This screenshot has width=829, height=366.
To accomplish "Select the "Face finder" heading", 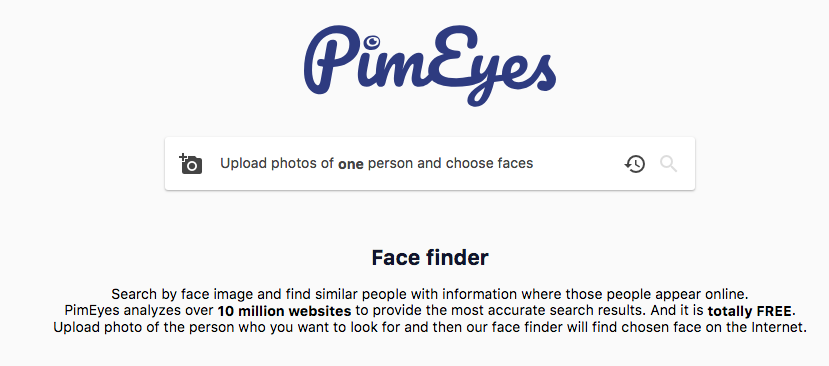I will pos(430,258).
